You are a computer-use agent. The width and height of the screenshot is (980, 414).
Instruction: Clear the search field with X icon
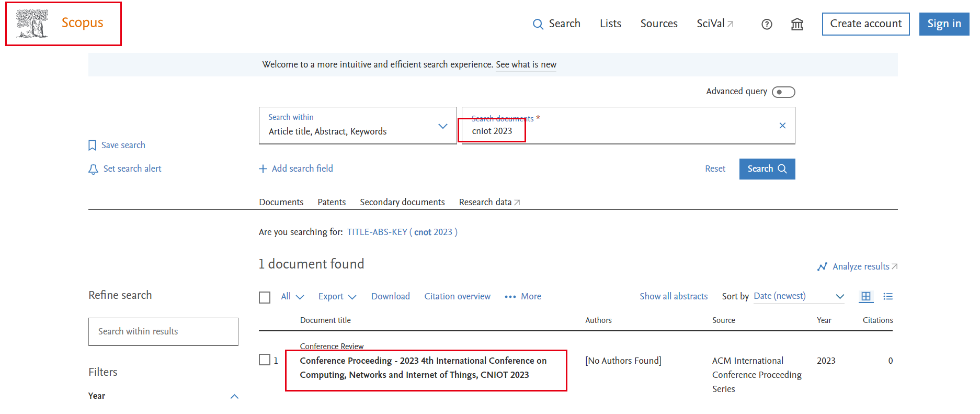(x=782, y=126)
